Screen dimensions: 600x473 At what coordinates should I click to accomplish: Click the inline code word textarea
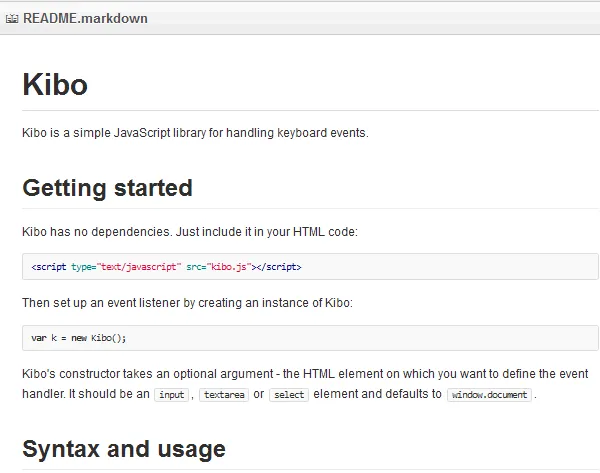(x=221, y=395)
